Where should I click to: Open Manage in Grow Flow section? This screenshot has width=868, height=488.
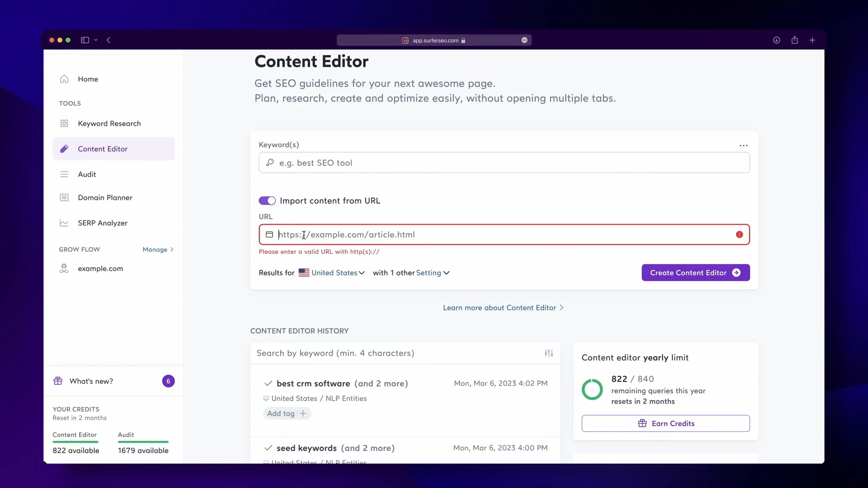158,249
